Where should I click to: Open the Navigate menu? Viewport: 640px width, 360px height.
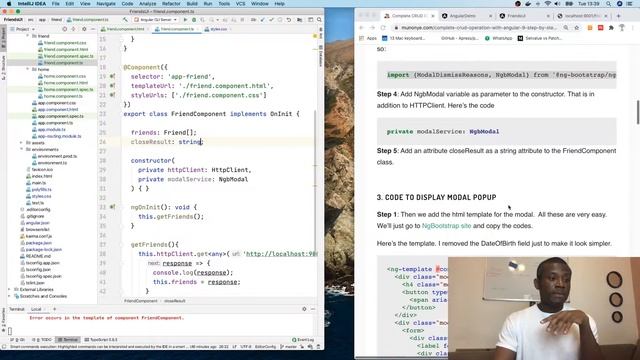[106, 4]
